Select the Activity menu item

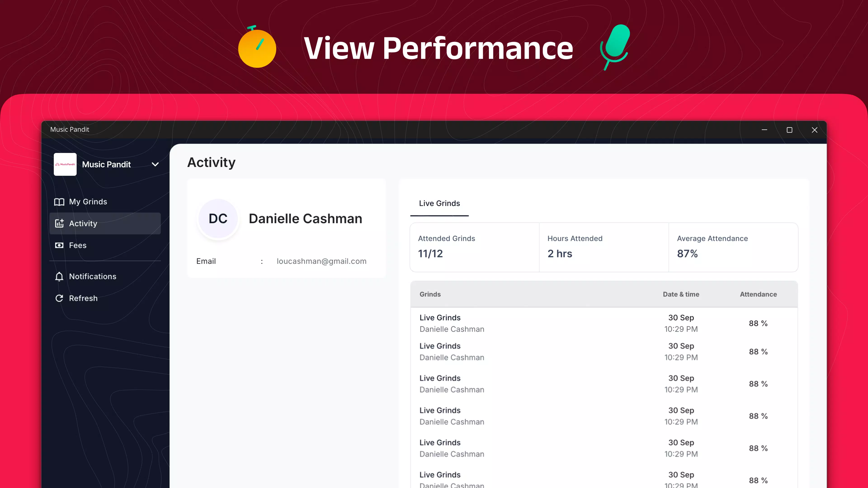pos(105,223)
